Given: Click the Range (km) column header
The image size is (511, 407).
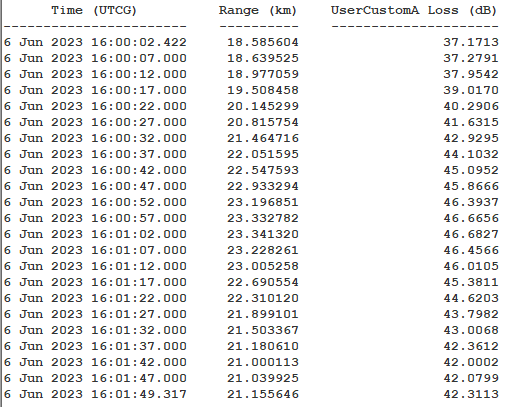Looking at the screenshot, I should [258, 11].
